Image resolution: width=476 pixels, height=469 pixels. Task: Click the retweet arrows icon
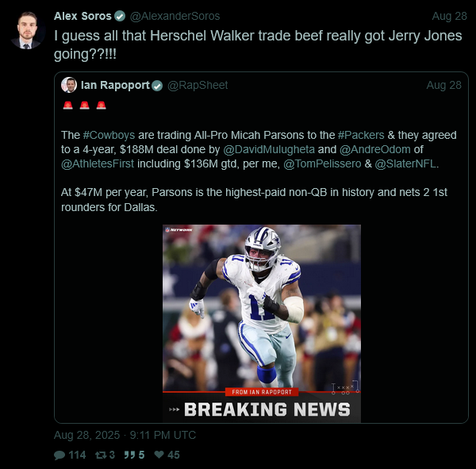101,455
